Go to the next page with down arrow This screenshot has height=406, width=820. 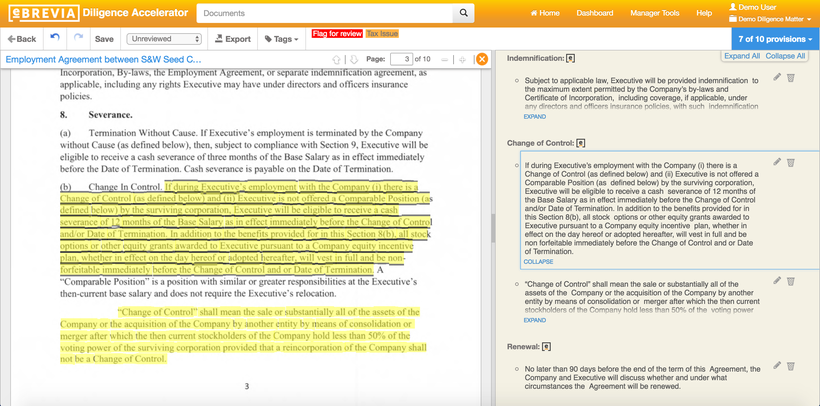tap(354, 59)
